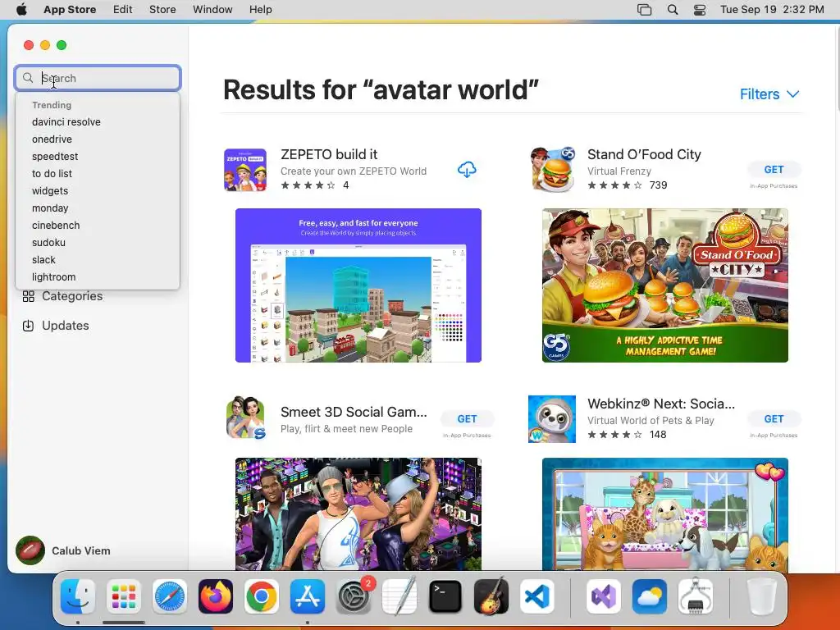Open System Settings from the Dock
This screenshot has height=630, width=840.
click(354, 596)
